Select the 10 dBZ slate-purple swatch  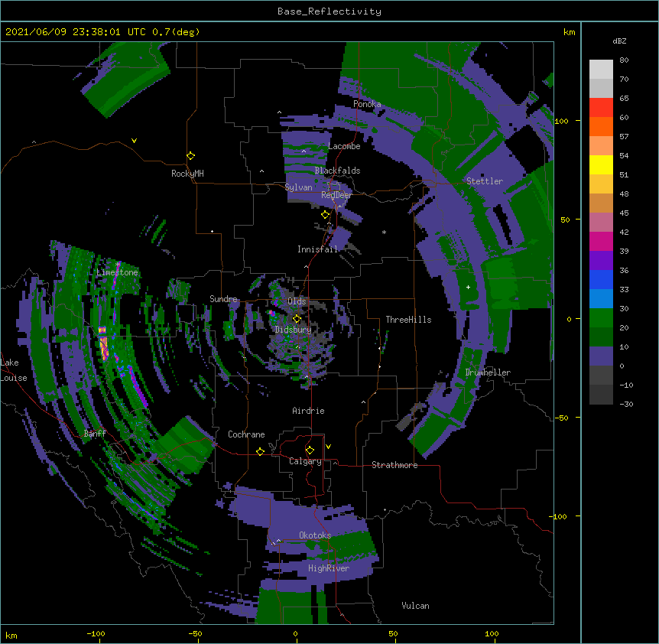pyautogui.click(x=601, y=356)
